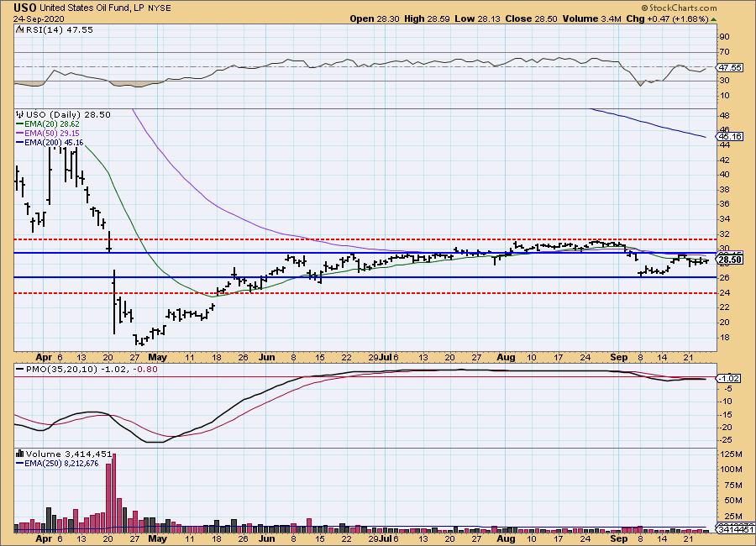Click the 3414451 value tag on the volume axis
Viewport: 756px width, 546px height.
pyautogui.click(x=736, y=529)
